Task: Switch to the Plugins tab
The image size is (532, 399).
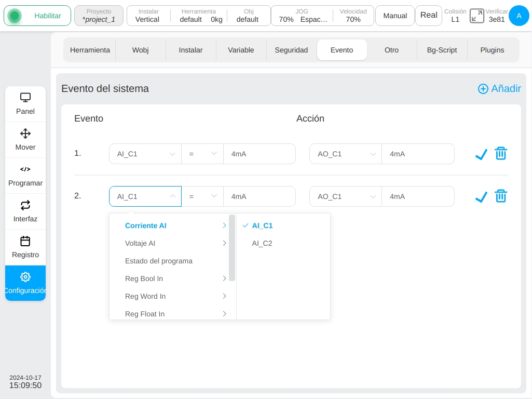Action: pos(493,50)
